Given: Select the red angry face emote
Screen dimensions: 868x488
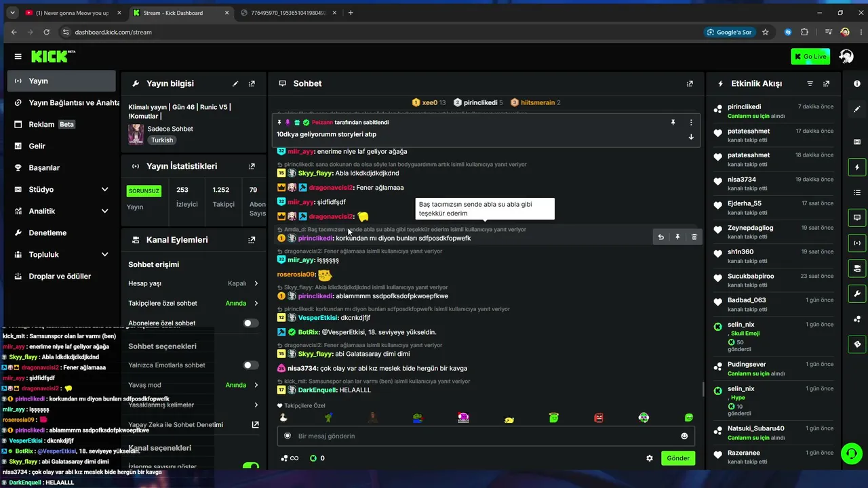Looking at the screenshot, I should point(598,418).
